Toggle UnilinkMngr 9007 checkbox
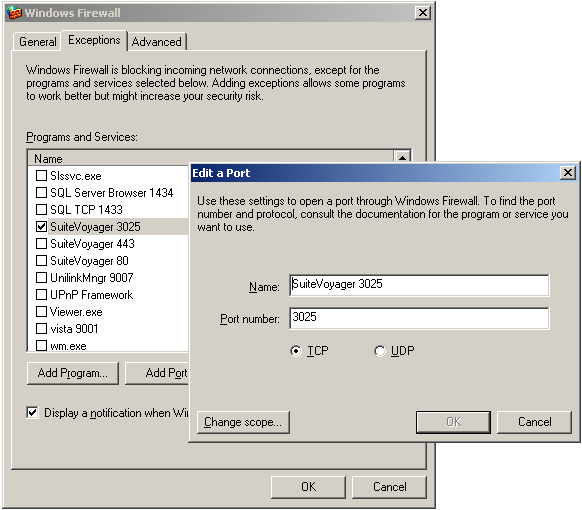The width and height of the screenshot is (582, 510). [41, 278]
